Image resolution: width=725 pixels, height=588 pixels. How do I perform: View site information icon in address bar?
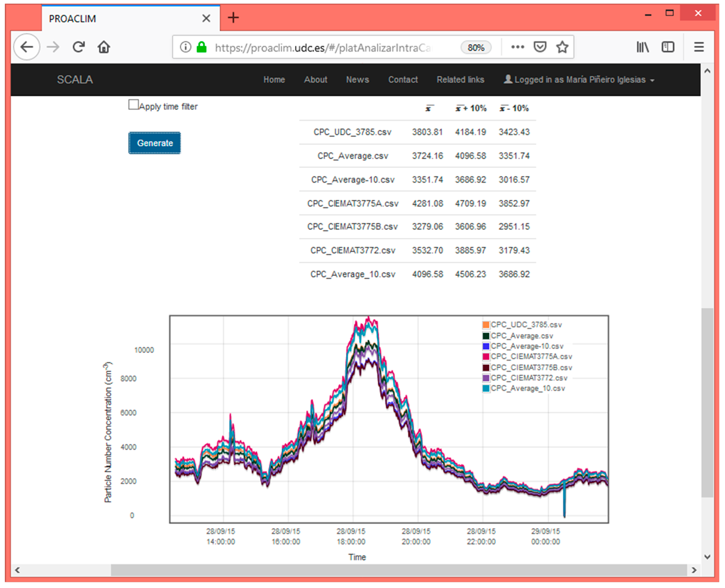(185, 47)
